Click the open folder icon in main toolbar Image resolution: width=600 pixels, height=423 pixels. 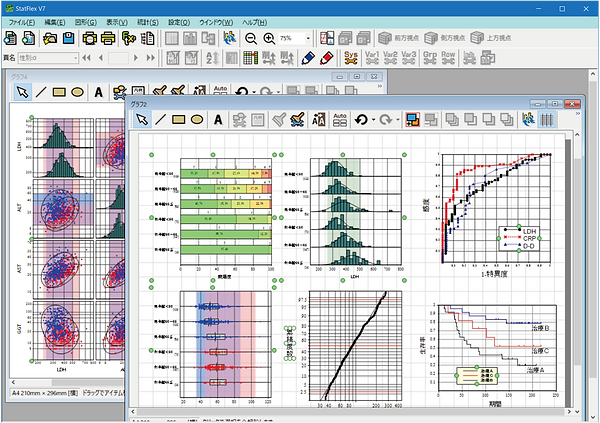50,38
